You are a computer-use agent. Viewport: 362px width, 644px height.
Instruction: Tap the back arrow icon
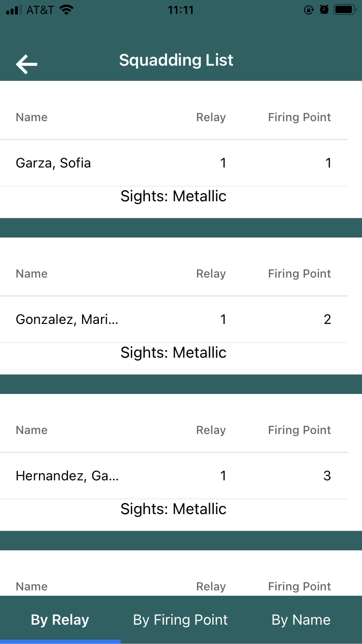27,64
